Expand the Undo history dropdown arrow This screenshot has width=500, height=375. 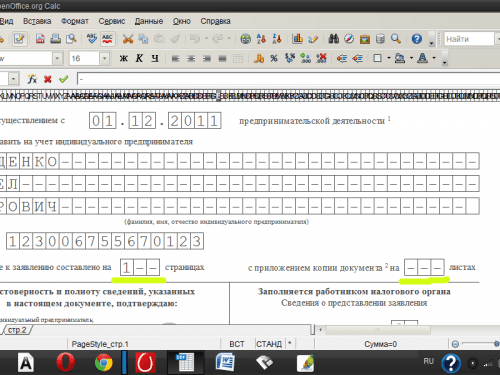(206, 39)
